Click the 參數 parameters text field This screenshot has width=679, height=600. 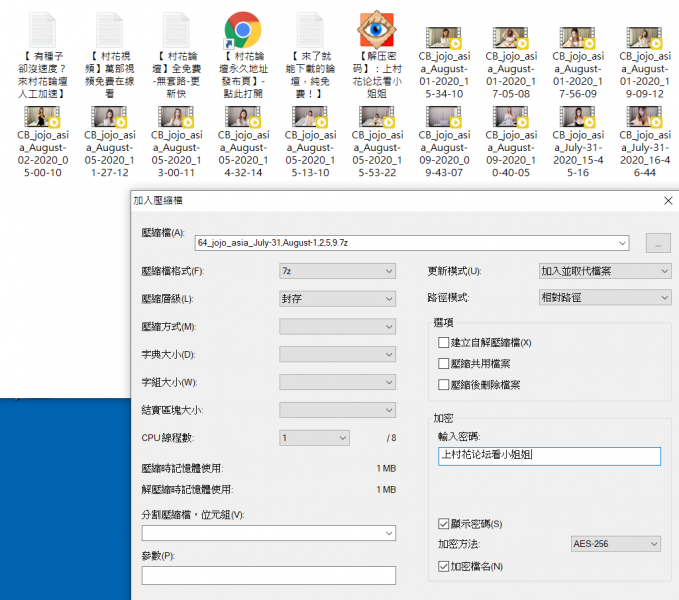pyautogui.click(x=269, y=575)
